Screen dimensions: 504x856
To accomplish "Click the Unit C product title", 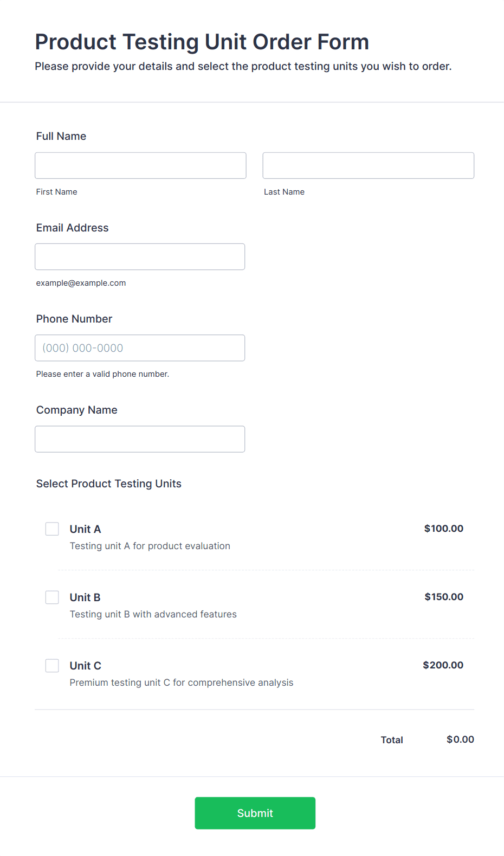I will coord(85,666).
